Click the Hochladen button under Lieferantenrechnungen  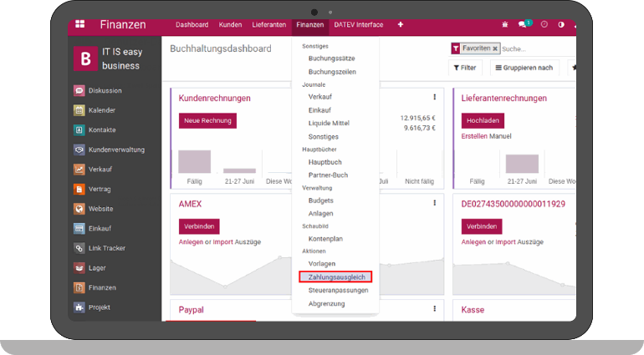click(483, 120)
